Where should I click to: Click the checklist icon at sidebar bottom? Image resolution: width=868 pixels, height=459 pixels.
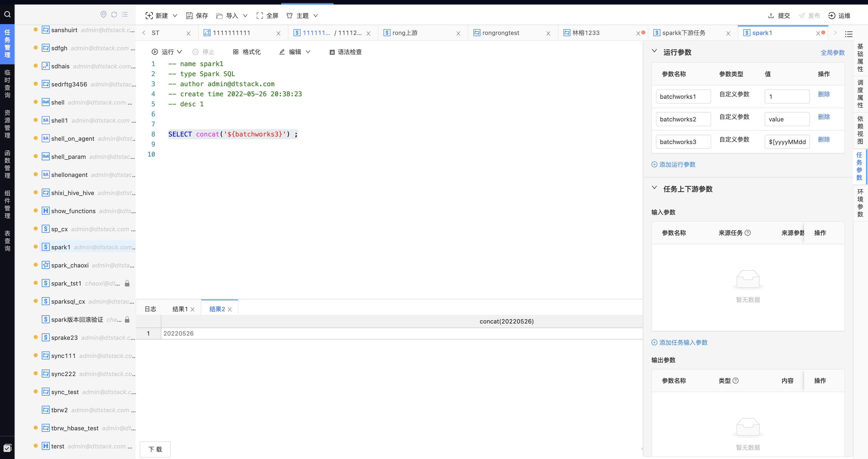coord(7,448)
